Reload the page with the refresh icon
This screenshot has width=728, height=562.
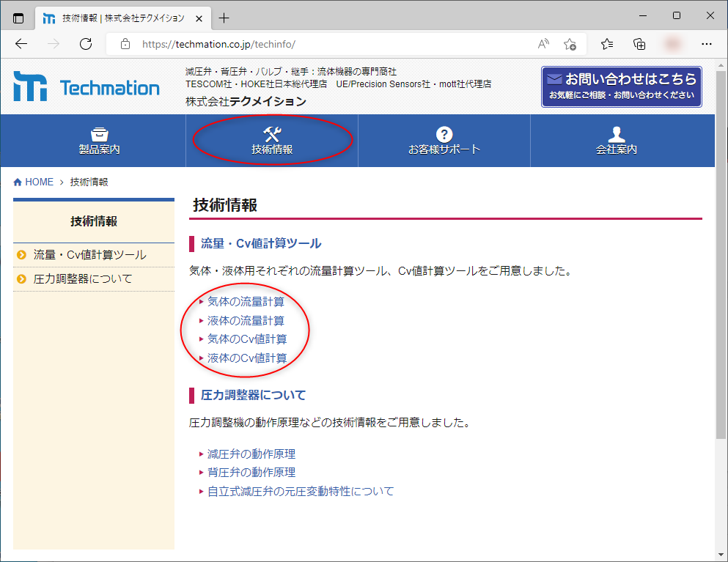pyautogui.click(x=85, y=44)
